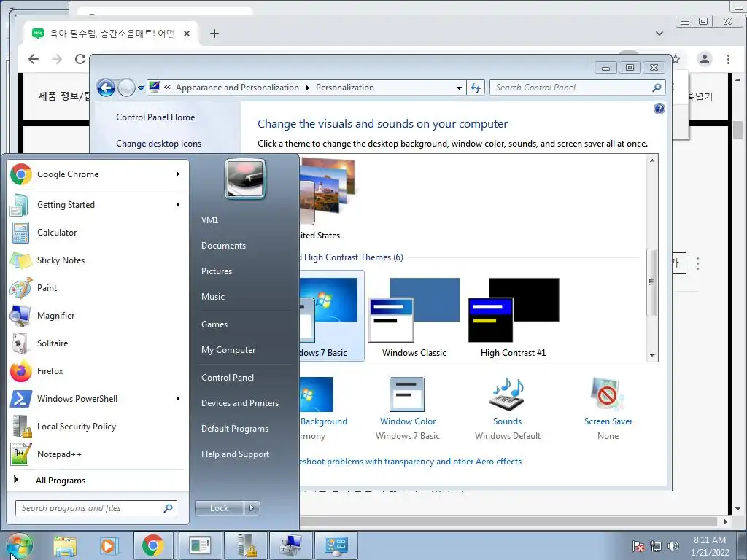747x560 pixels.
Task: Open Change desktop icons link
Action: tap(158, 144)
